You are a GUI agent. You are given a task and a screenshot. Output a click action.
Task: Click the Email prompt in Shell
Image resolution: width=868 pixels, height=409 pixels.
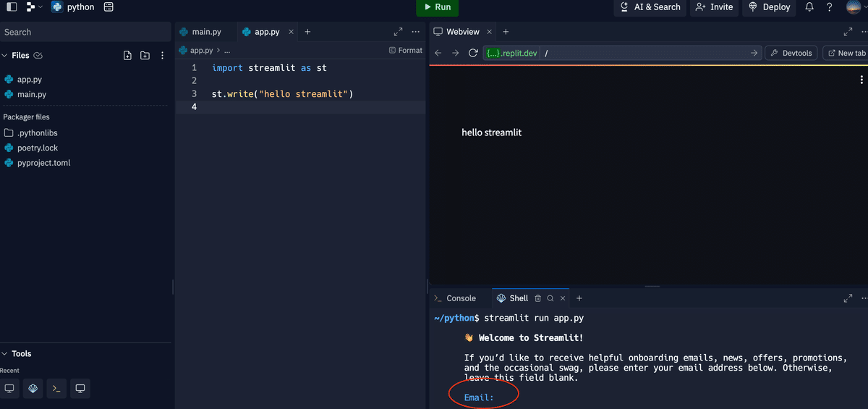(479, 397)
